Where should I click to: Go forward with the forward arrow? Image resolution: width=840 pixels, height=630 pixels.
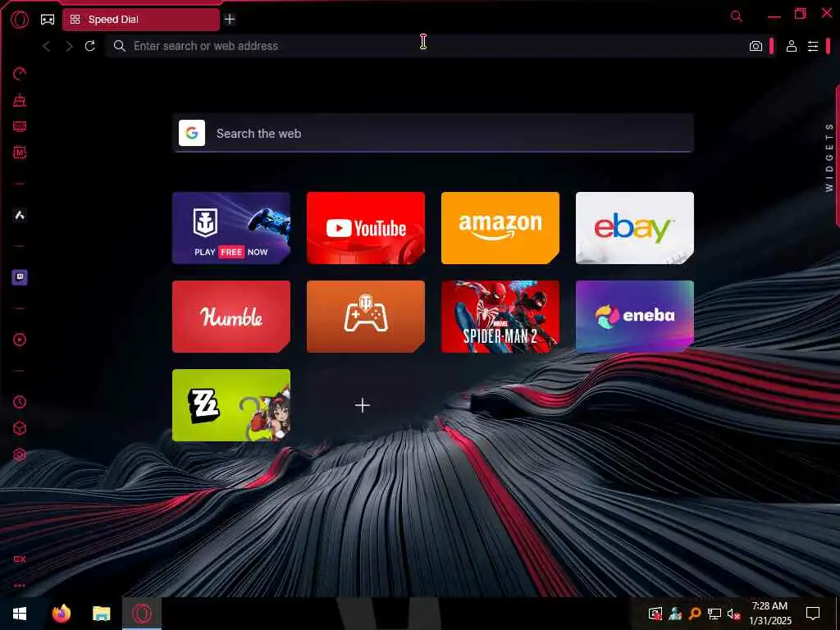click(69, 46)
